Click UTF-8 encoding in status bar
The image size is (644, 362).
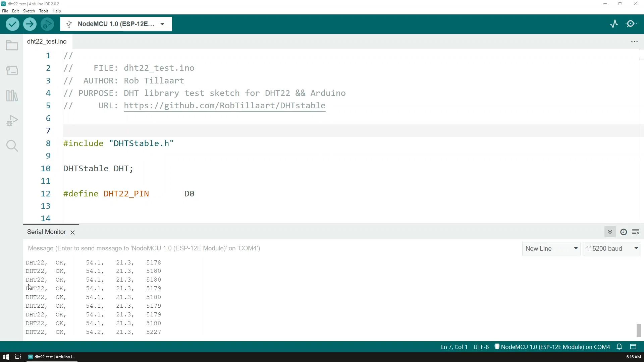pos(481,347)
